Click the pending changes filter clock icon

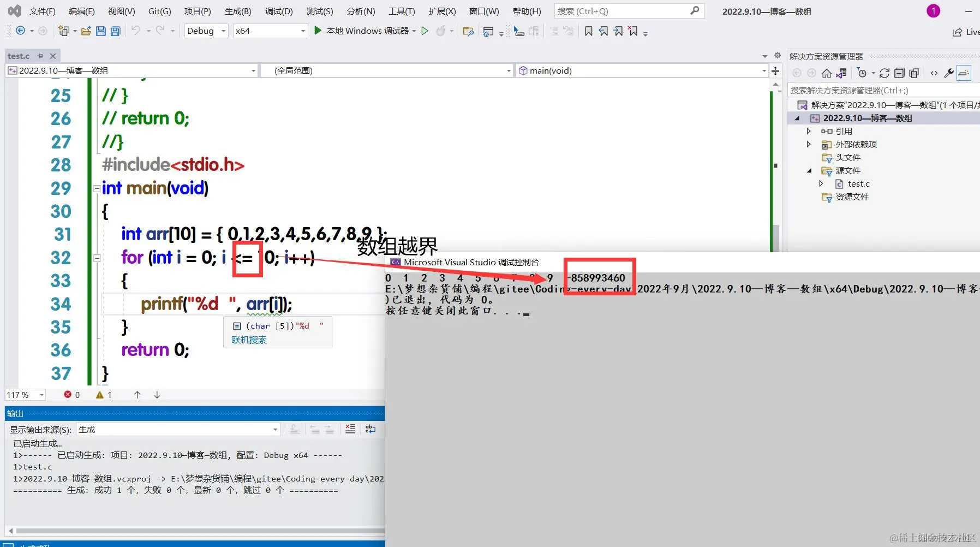click(862, 73)
